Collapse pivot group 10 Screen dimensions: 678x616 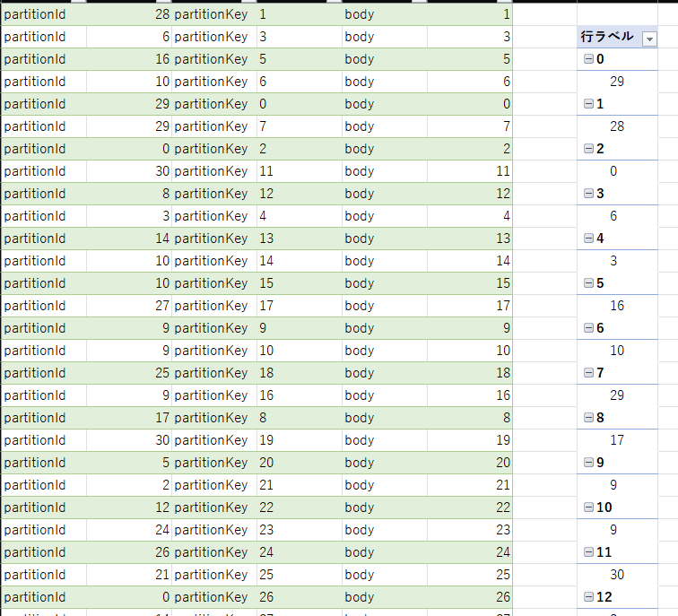(x=588, y=508)
